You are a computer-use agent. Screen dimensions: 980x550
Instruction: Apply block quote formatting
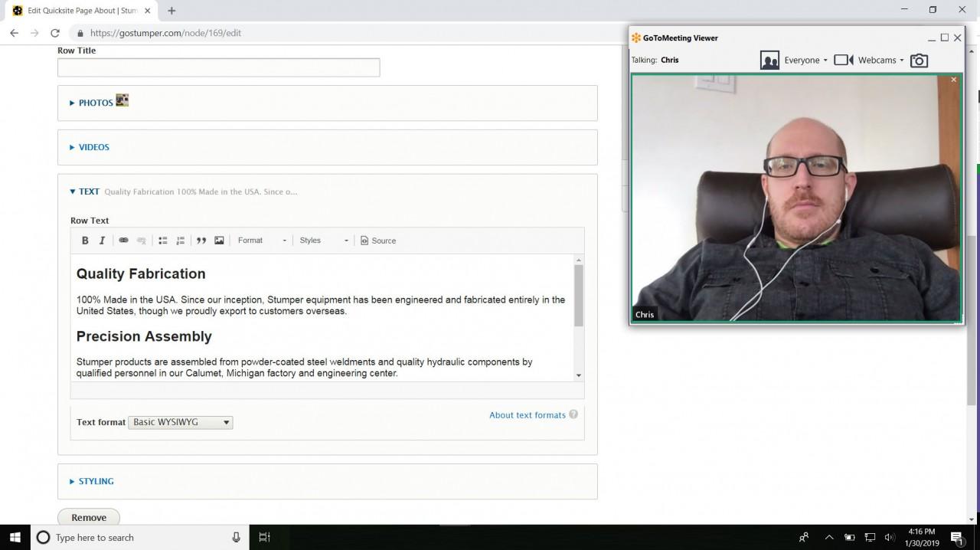[201, 241]
